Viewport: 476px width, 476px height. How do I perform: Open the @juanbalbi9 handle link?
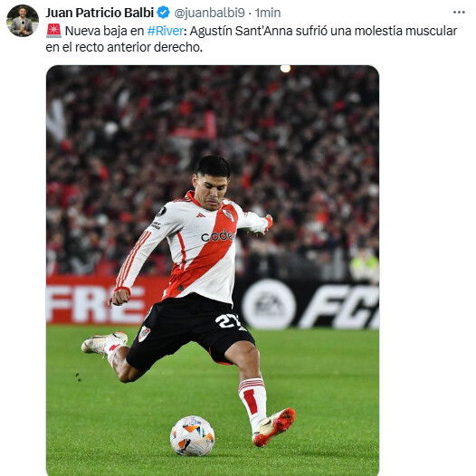tap(209, 13)
